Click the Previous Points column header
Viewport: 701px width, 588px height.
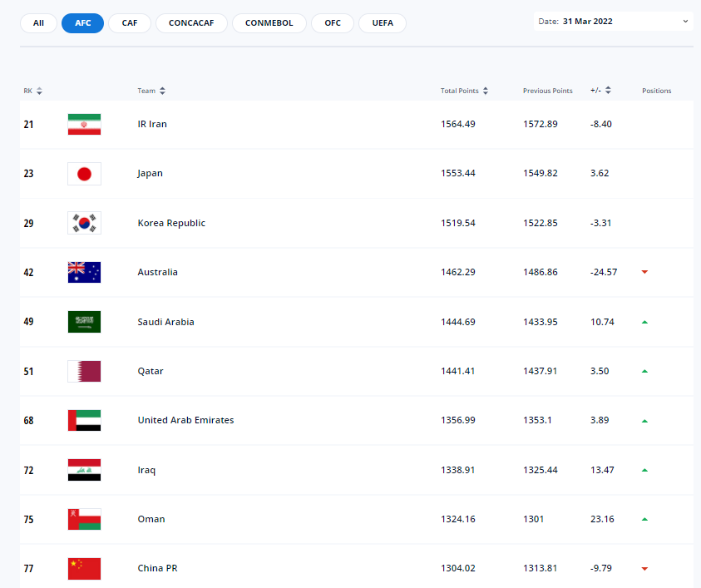547,91
